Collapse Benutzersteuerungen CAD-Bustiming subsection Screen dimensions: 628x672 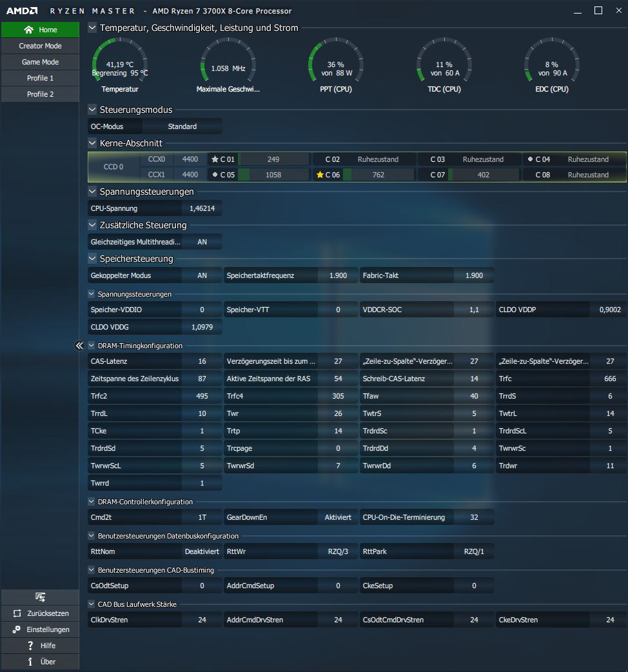tap(92, 570)
